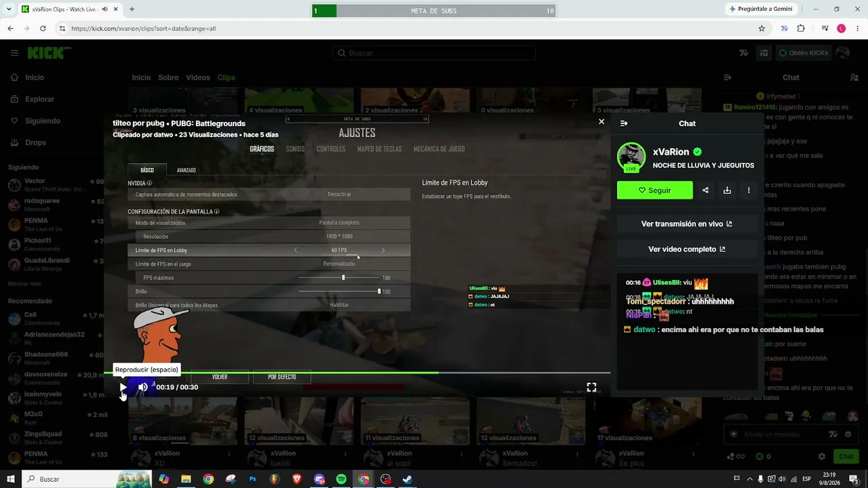The height and width of the screenshot is (488, 868).
Task: Go back in the browser
Action: point(10,28)
